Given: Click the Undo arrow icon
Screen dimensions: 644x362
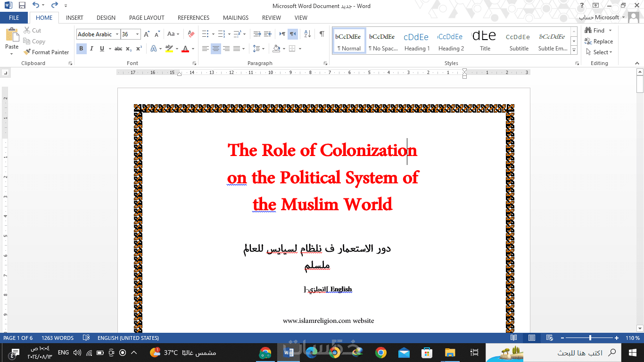Looking at the screenshot, I should pyautogui.click(x=36, y=6).
